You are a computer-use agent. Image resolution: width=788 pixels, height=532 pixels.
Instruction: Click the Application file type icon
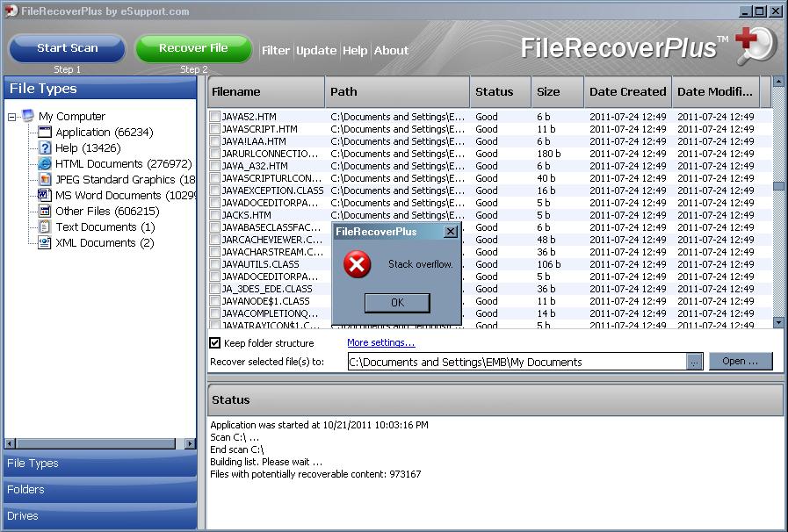(x=45, y=133)
